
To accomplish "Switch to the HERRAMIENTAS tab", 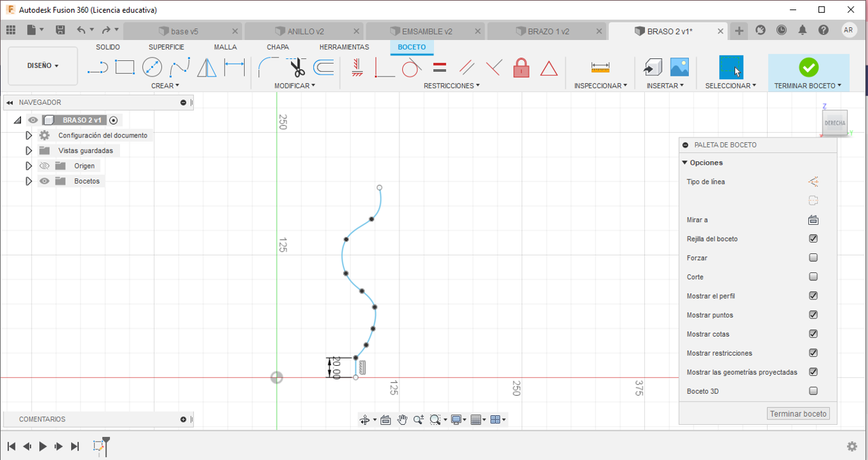I will [x=344, y=47].
